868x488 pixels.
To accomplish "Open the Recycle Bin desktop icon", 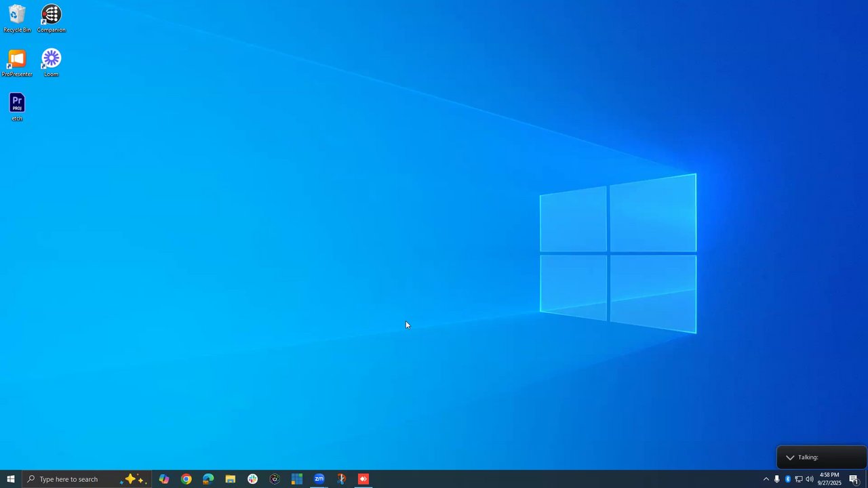I will 17,18.
